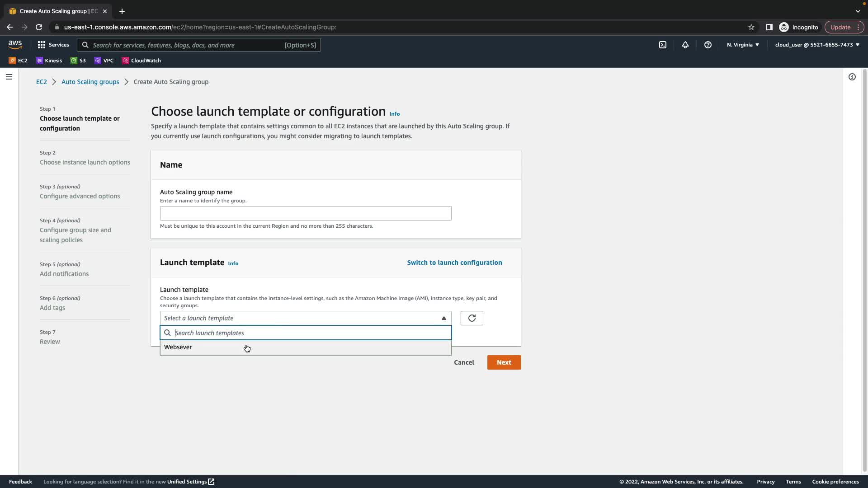The image size is (868, 488).
Task: Expand the N. Virginia region dropdown
Action: [x=743, y=45]
